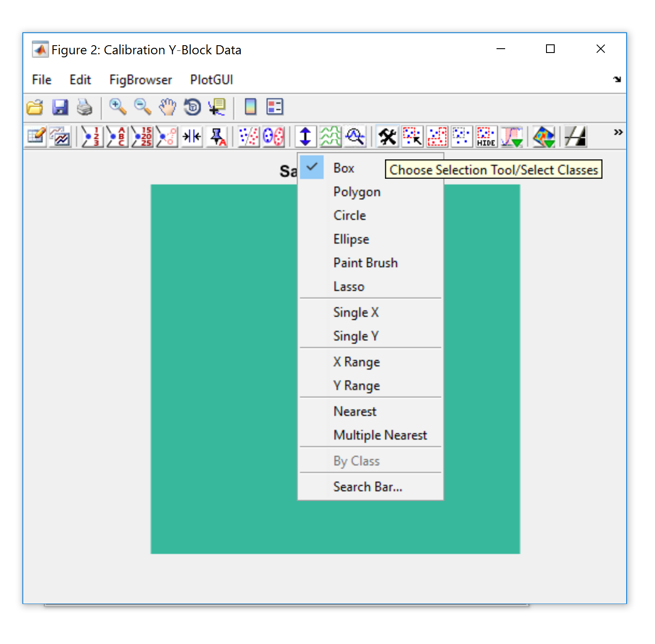Open Search Bar... from selection menu
The height and width of the screenshot is (644, 655).
pos(367,487)
